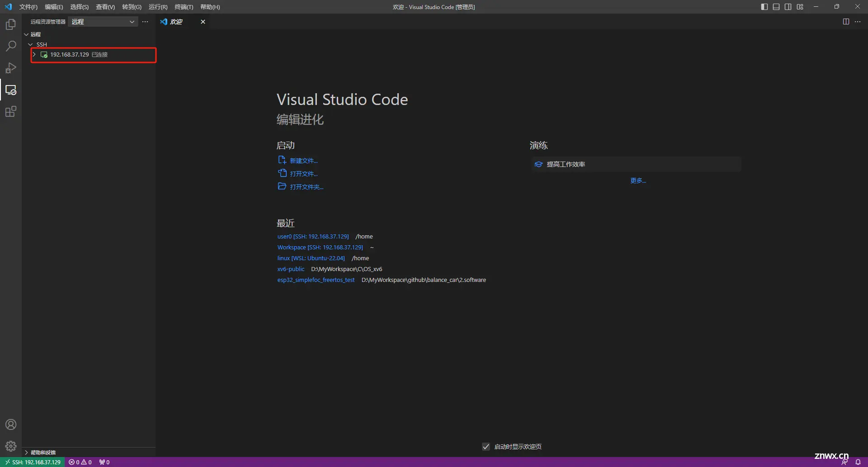Open forwarded ports status indicator
This screenshot has height=467, width=868.
[104, 462]
